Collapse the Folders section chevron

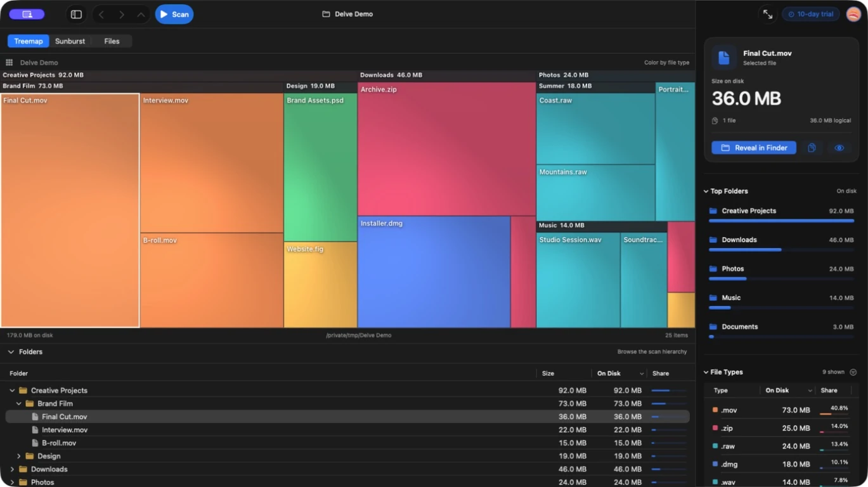(x=11, y=352)
